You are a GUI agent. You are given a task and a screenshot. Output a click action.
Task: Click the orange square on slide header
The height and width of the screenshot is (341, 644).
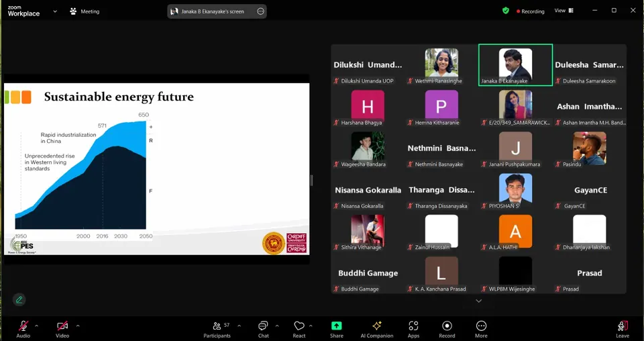(26, 97)
